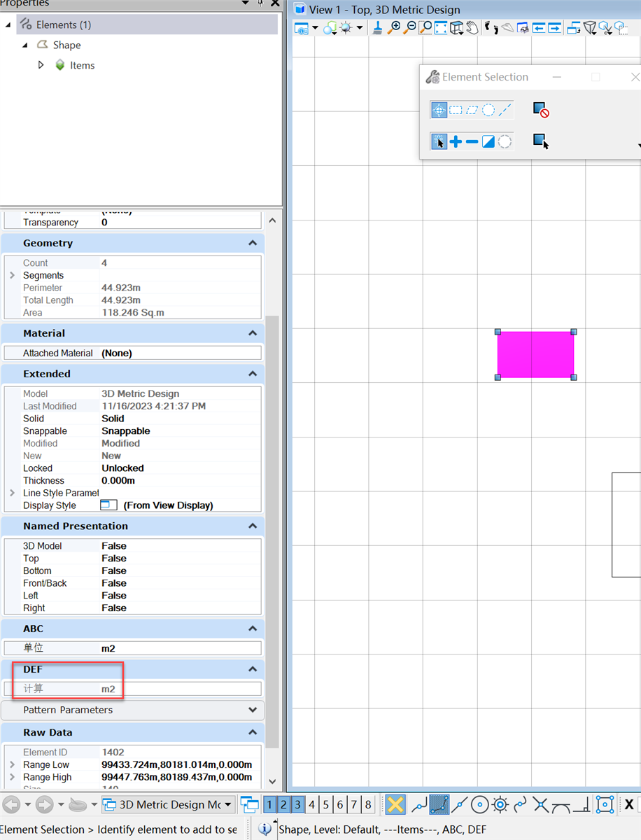The image size is (641, 840).
Task: Click the Zoom In view tool
Action: pyautogui.click(x=395, y=28)
